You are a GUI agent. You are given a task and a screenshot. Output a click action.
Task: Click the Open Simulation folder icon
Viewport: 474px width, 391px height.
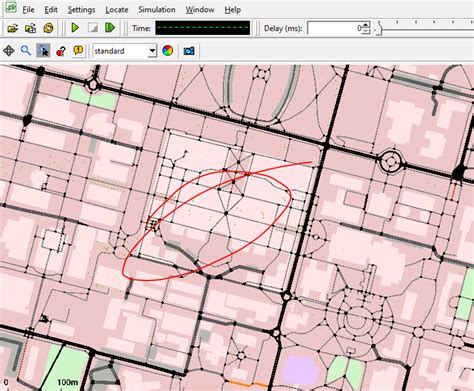point(12,28)
